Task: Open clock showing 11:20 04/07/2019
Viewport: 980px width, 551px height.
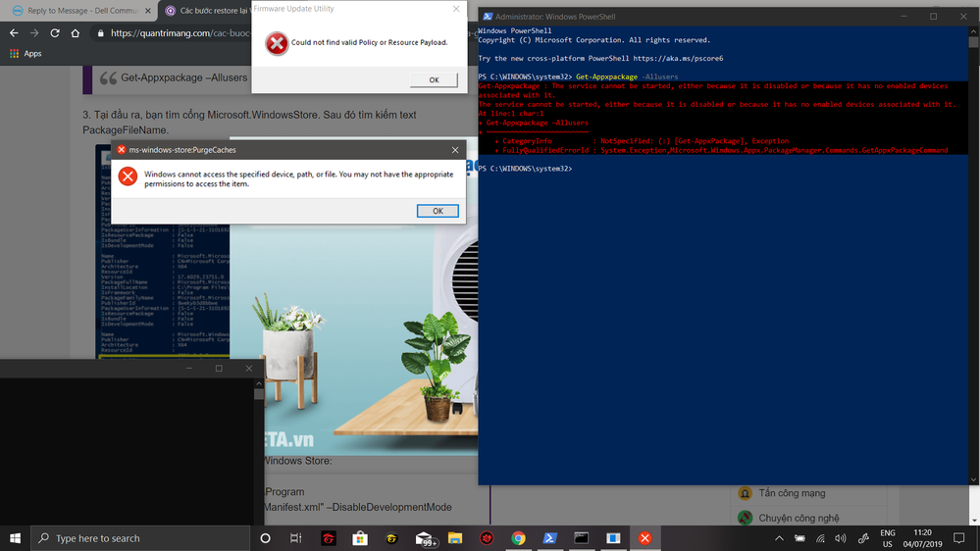Action: tap(922, 538)
